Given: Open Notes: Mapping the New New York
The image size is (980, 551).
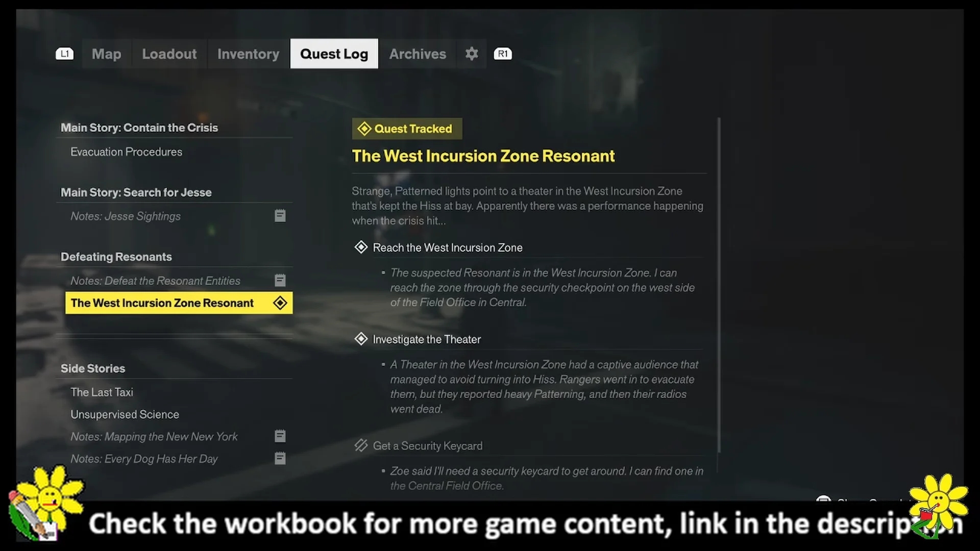Looking at the screenshot, I should (x=179, y=437).
